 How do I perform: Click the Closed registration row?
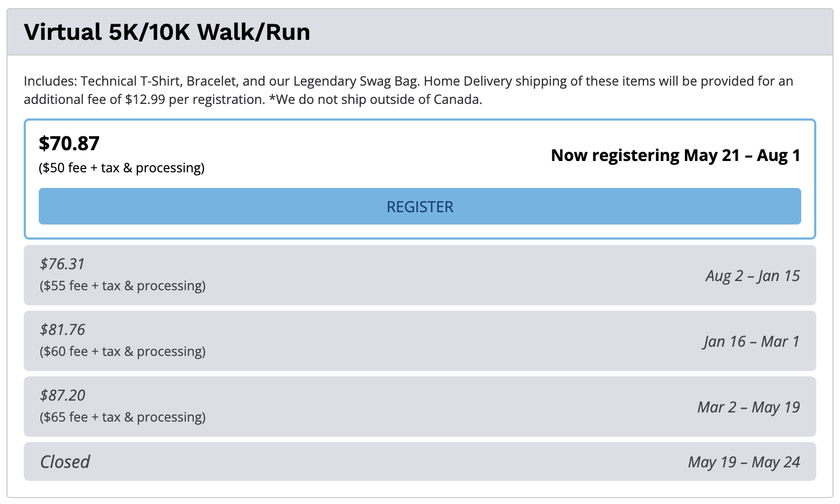(x=419, y=461)
